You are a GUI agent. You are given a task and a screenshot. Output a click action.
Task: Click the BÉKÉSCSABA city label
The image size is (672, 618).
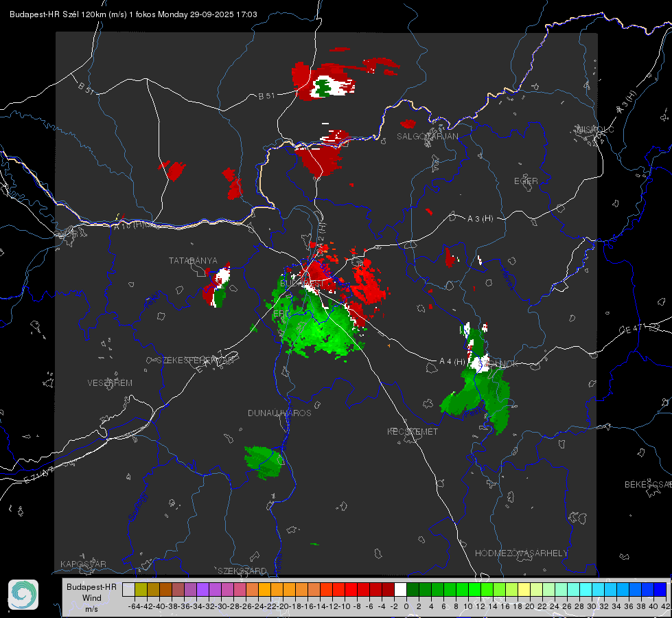click(648, 485)
